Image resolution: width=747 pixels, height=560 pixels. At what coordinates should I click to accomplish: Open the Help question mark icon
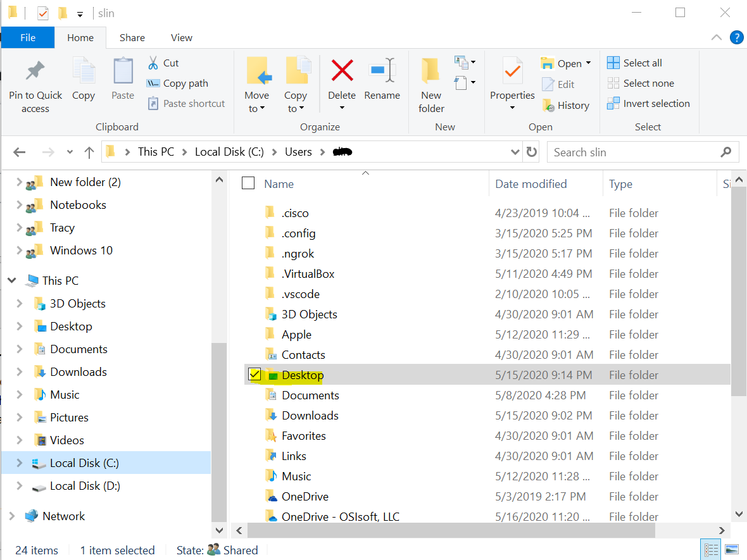736,37
